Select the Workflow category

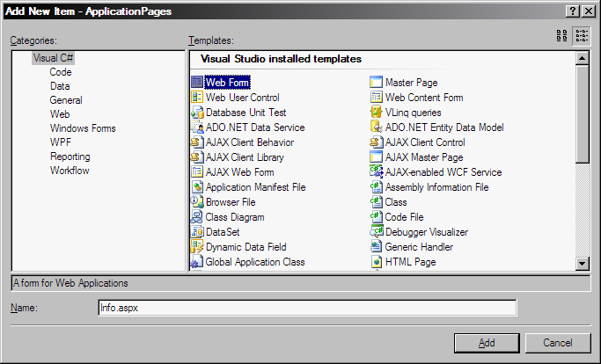coord(70,171)
